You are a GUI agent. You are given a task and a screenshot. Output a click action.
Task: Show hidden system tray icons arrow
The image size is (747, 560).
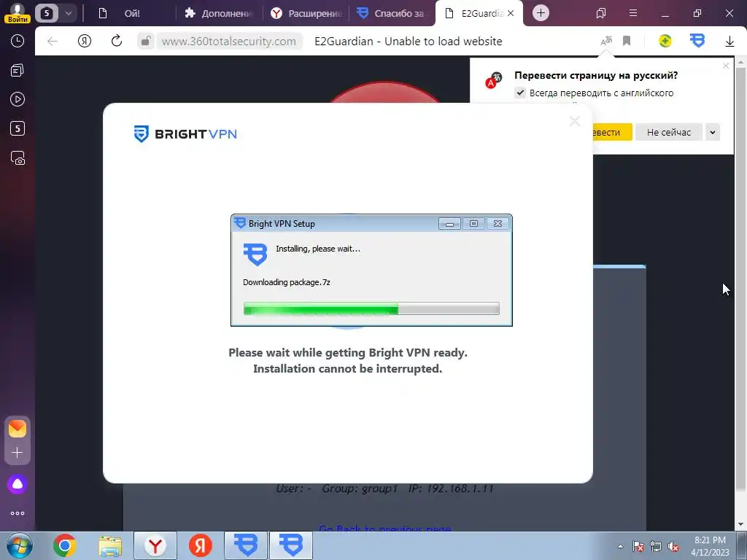[x=620, y=546]
